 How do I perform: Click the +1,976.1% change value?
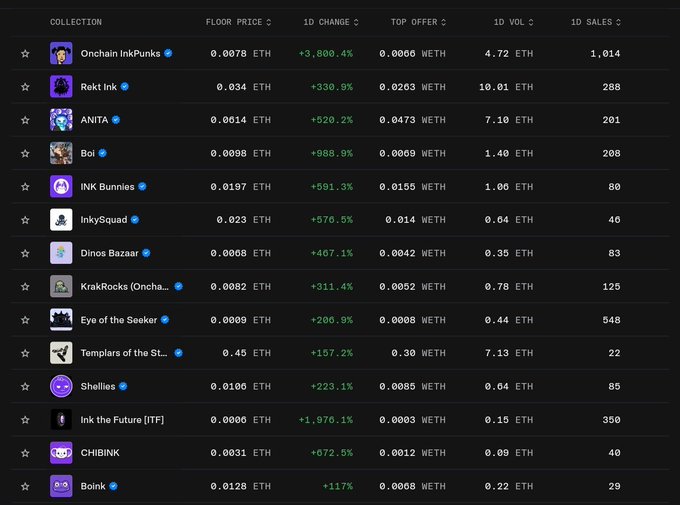click(x=326, y=420)
